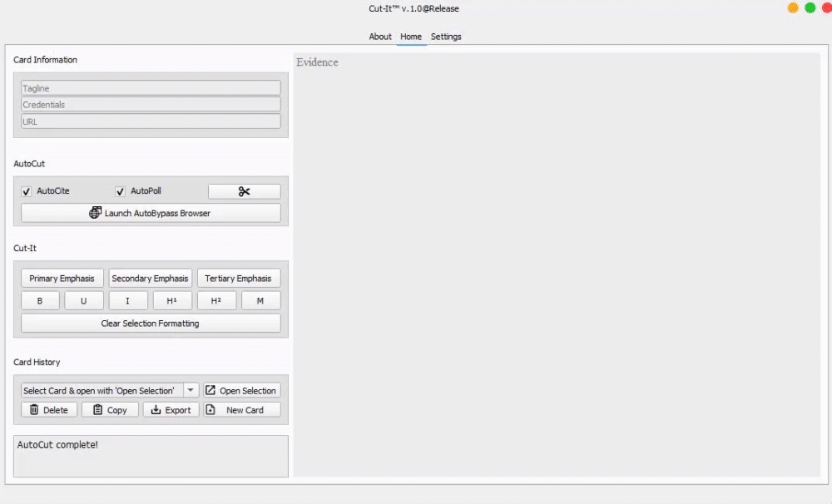
Task: Create a New Card
Action: click(x=242, y=410)
